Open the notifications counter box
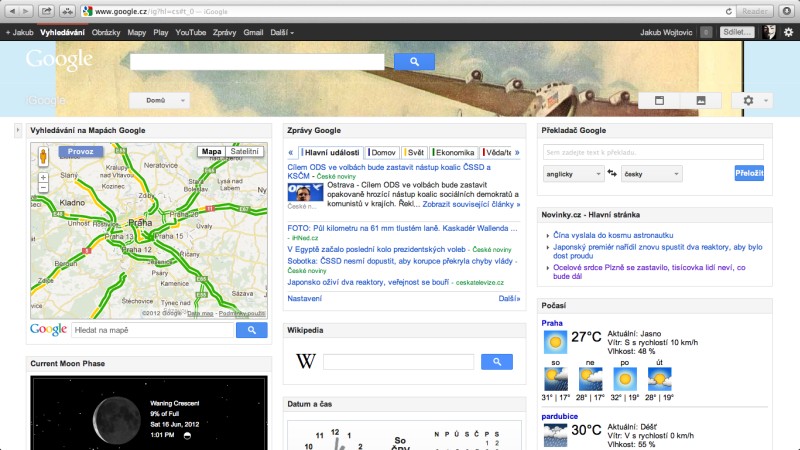The image size is (800, 450). coord(706,32)
